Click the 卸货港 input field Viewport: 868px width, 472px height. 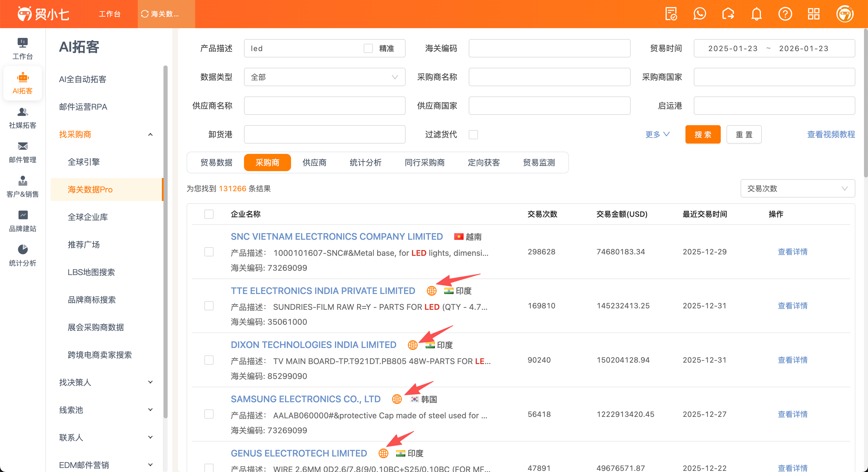click(324, 135)
